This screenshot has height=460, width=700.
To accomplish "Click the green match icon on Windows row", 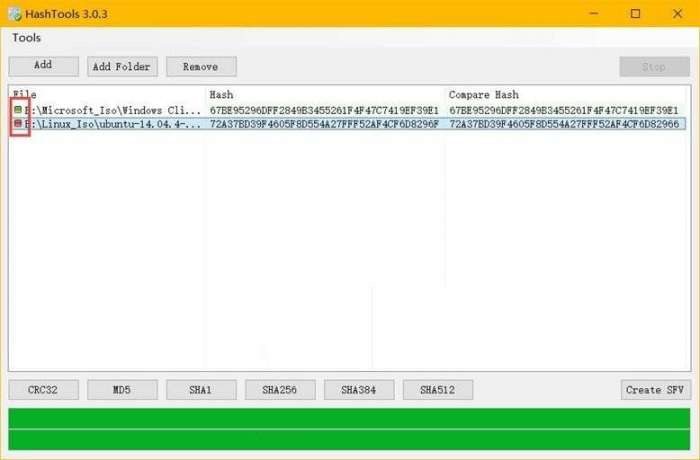I will [x=18, y=109].
